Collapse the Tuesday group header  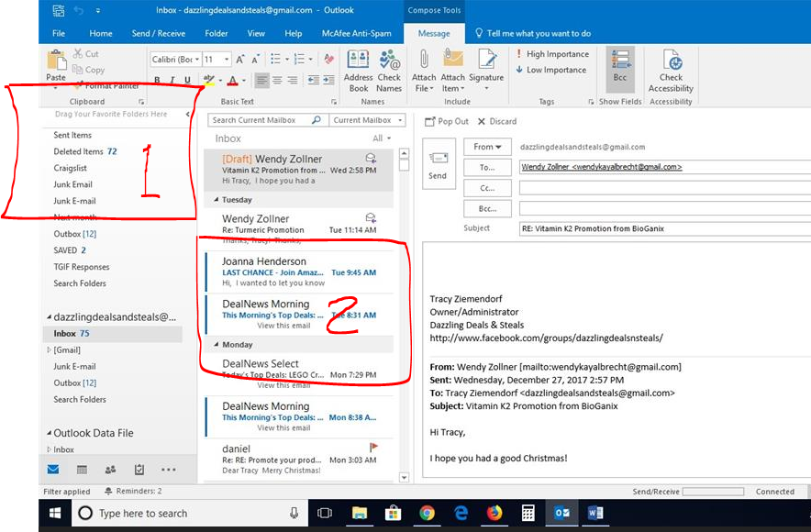(217, 200)
